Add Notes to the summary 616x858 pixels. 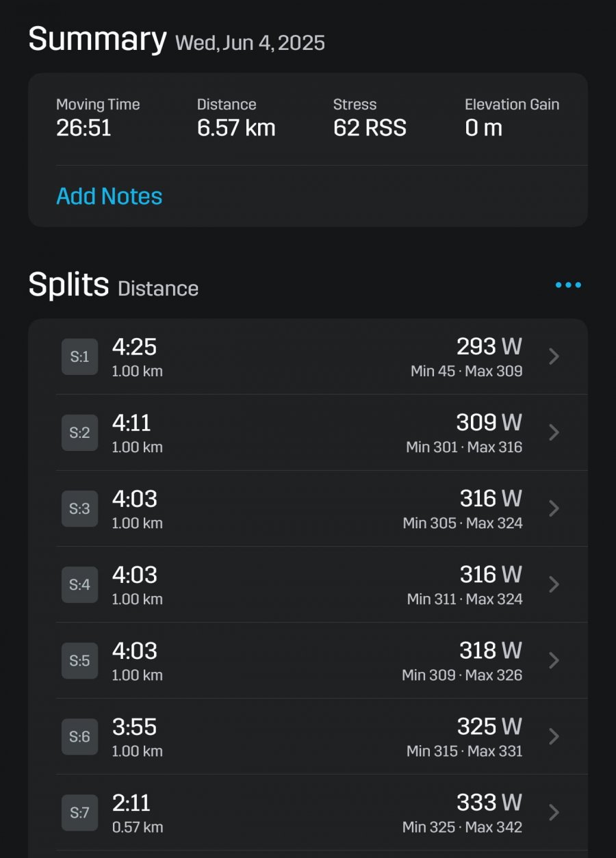(110, 196)
